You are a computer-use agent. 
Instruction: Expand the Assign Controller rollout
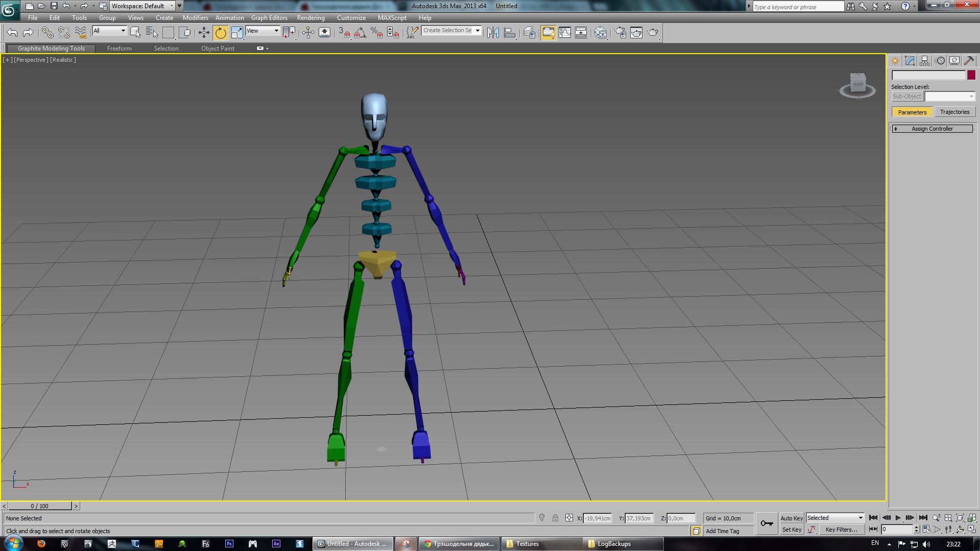pyautogui.click(x=932, y=129)
